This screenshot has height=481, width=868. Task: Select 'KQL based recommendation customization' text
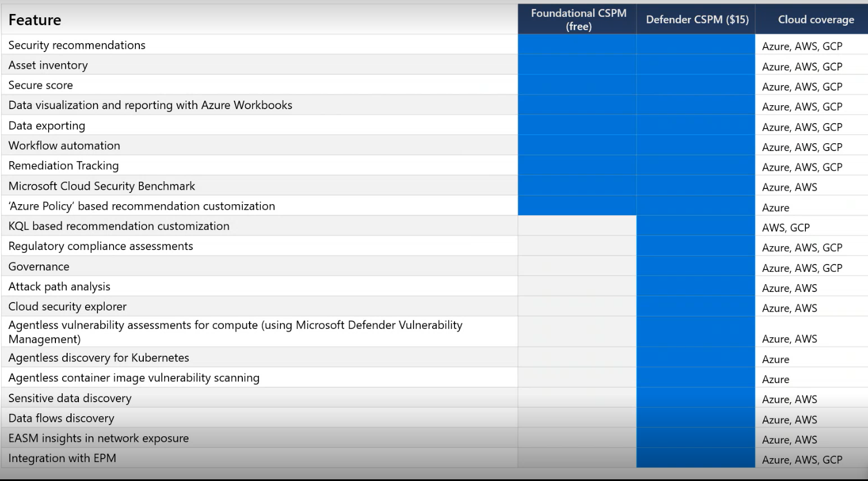pos(119,227)
